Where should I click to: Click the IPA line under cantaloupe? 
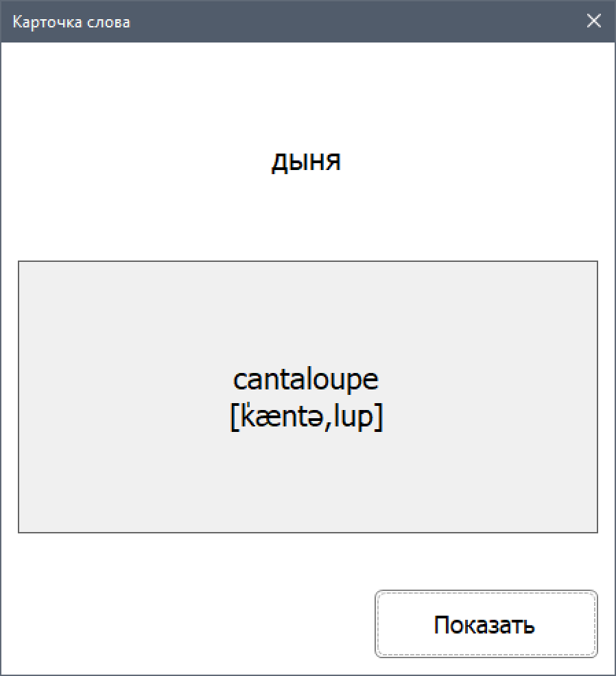tap(306, 417)
